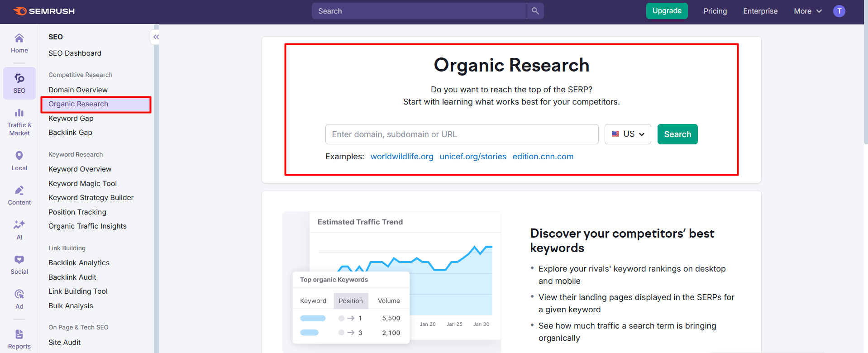
Task: Click the 2,100 volume value
Action: 391,333
